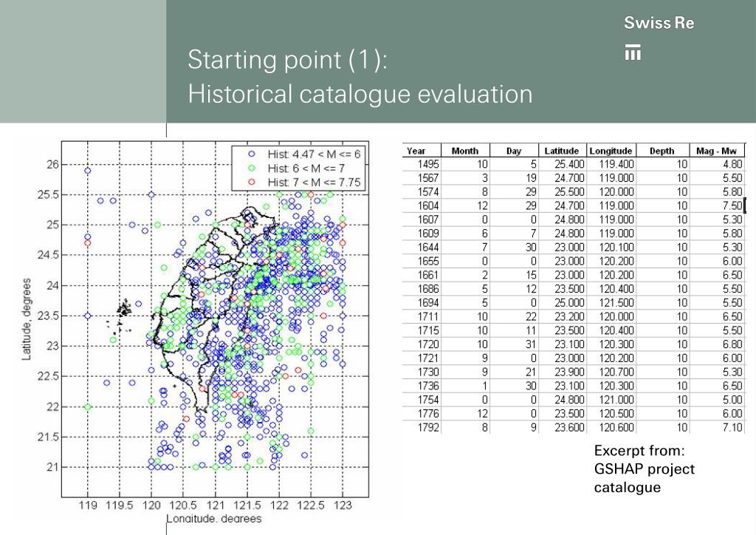Viewport: 756px width, 535px height.
Task: Click x-axis tick label '120.5'
Action: click(183, 505)
